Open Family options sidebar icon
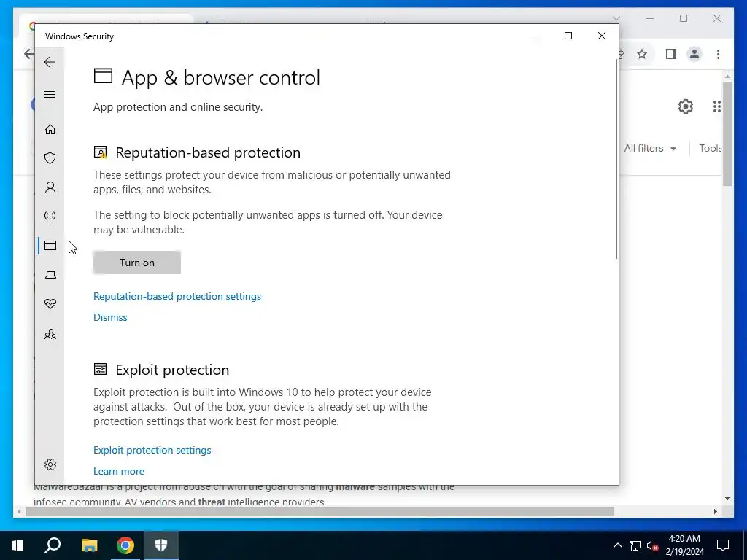Viewport: 747px width, 560px height. tap(50, 334)
